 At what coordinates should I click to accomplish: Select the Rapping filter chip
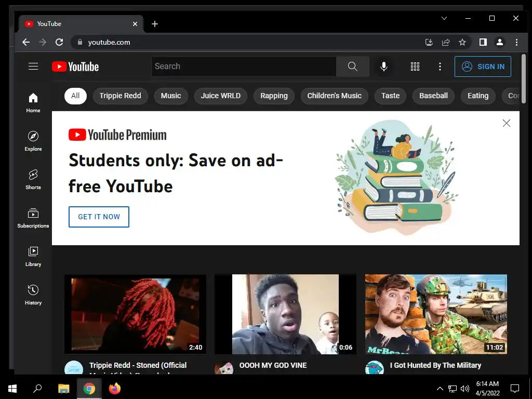[x=274, y=96]
